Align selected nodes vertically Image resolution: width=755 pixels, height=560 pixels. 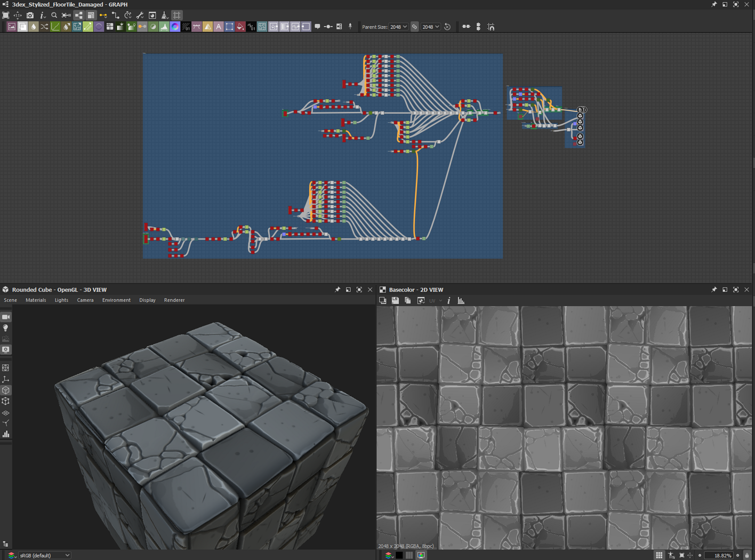pyautogui.click(x=478, y=27)
